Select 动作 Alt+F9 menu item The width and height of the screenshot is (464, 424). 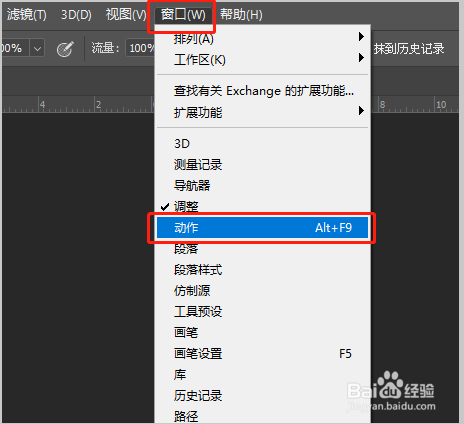(263, 228)
